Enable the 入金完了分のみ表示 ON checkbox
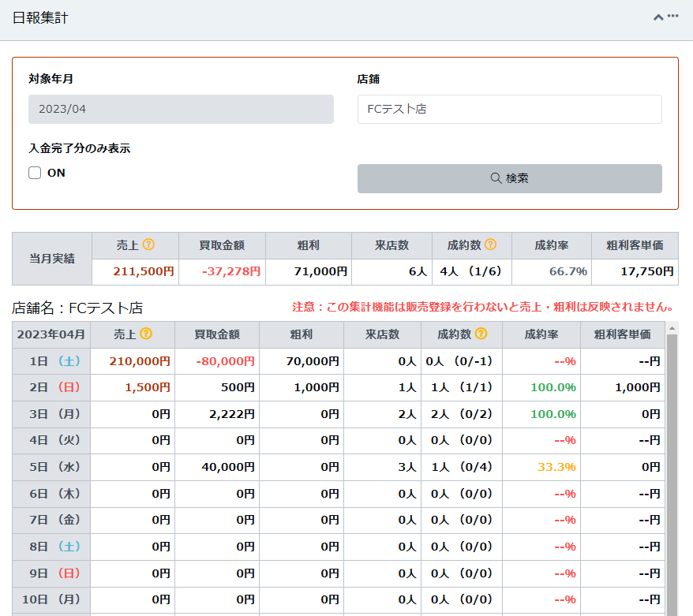Image resolution: width=693 pixels, height=616 pixels. [x=35, y=173]
